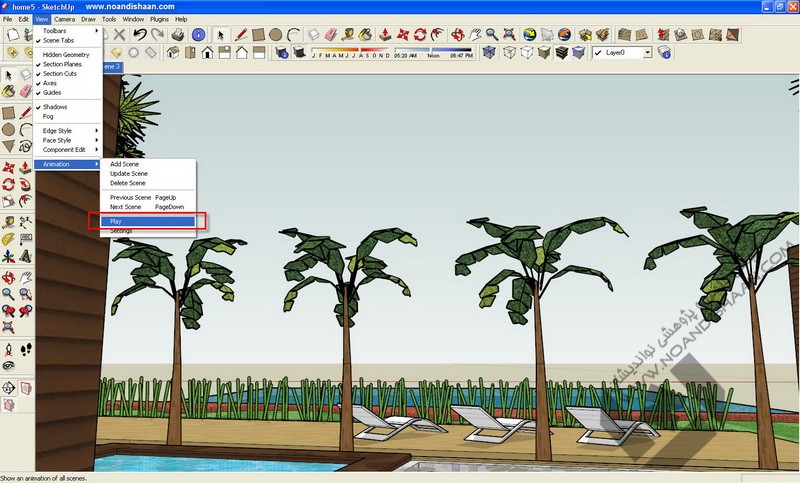800x483 pixels.
Task: Select the Pencil line tool in top toolbar
Action: tap(240, 34)
